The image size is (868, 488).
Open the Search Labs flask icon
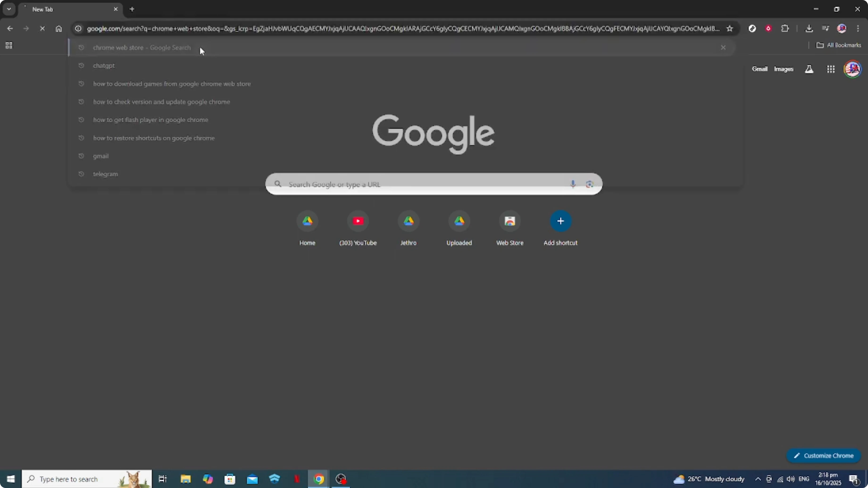point(809,69)
